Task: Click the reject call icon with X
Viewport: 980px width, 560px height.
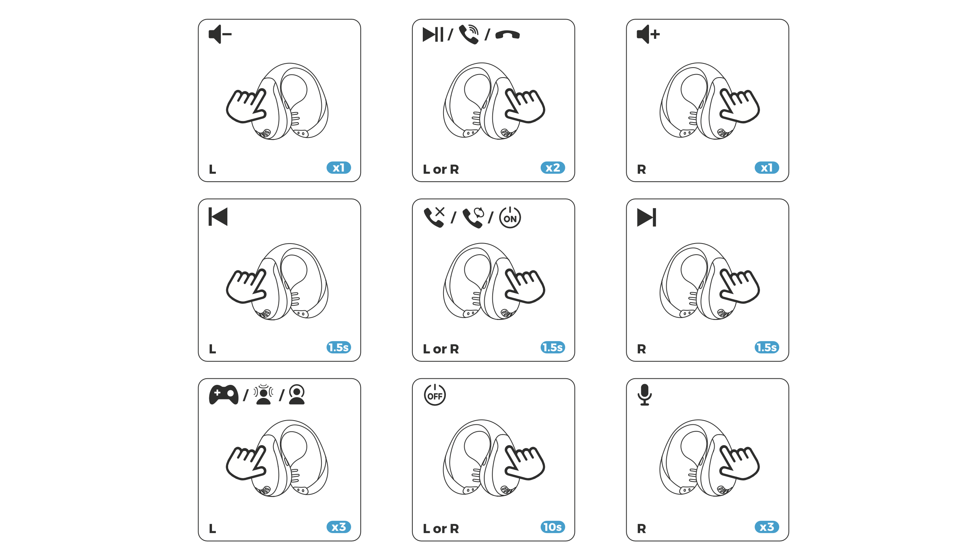Action: point(434,217)
